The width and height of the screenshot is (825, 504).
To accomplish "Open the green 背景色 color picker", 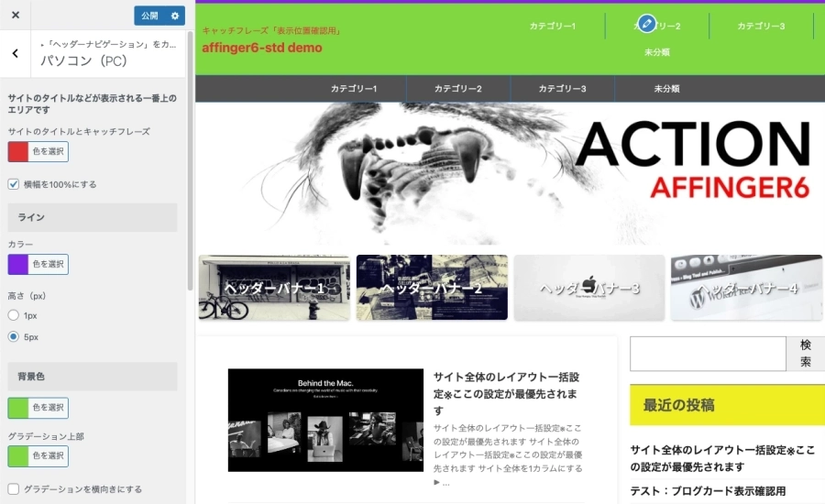I will tap(18, 408).
